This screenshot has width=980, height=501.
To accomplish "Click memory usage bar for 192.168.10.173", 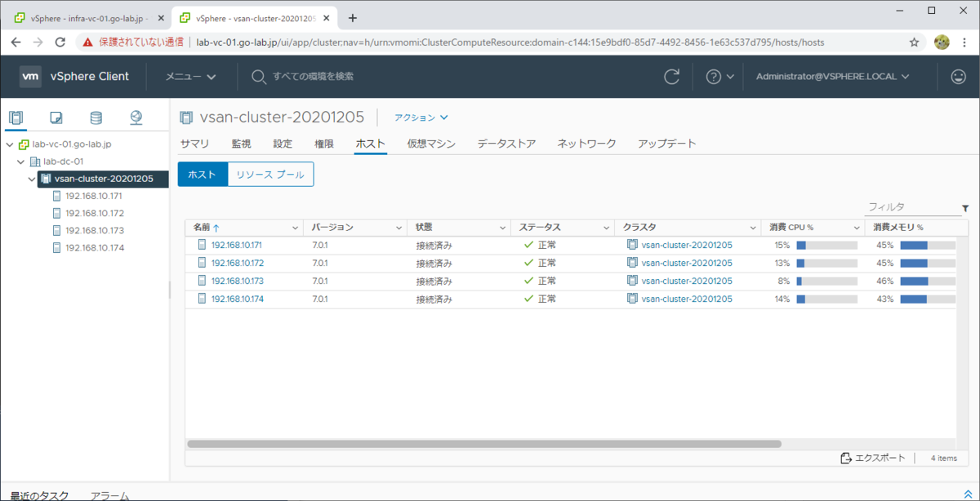I will pos(928,281).
